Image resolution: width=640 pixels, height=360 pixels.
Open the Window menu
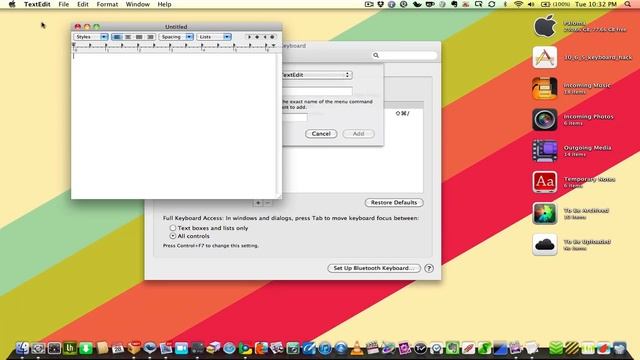tap(138, 4)
